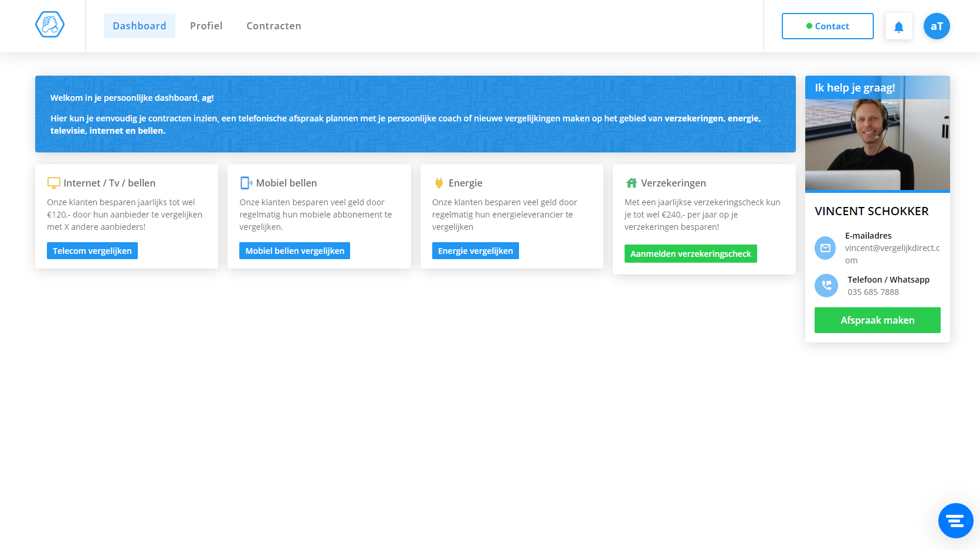The image size is (980, 550).
Task: Go to the Contracten tab
Action: point(273,26)
